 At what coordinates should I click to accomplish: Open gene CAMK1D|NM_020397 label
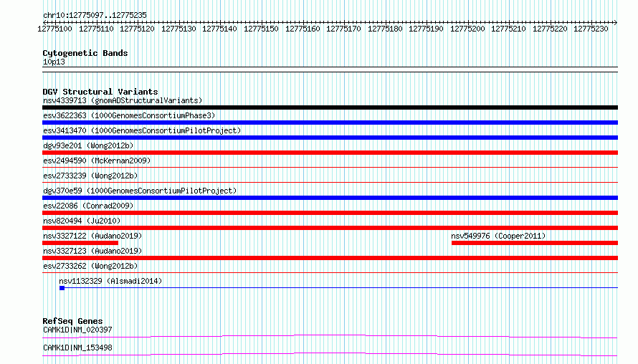[77, 330]
